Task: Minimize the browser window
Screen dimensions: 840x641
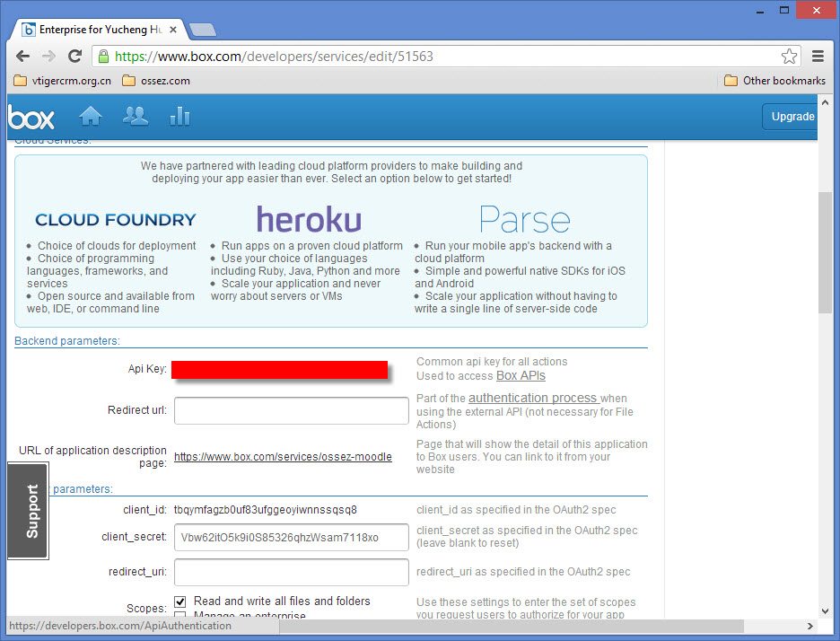Action: [x=759, y=11]
